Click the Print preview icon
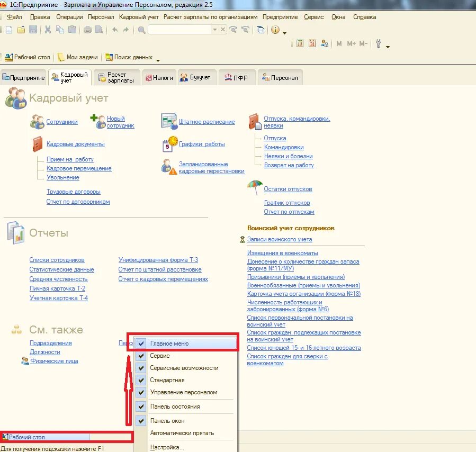476x452 pixels. 99,30
